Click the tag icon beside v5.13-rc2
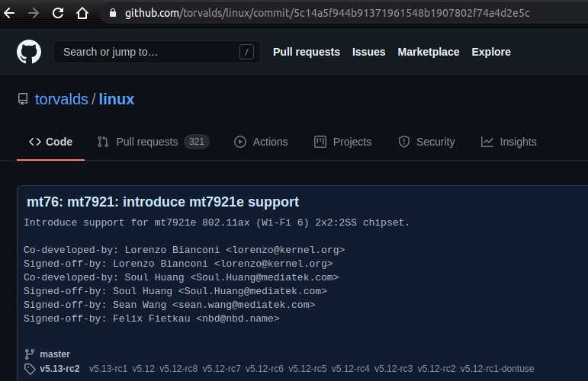Viewport: 588px width, 381px height. (30, 369)
